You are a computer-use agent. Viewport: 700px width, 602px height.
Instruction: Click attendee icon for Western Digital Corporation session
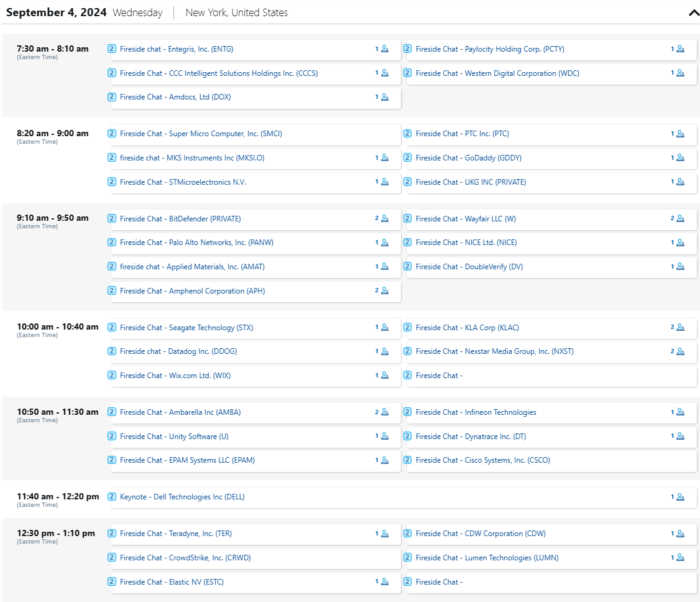pos(680,73)
